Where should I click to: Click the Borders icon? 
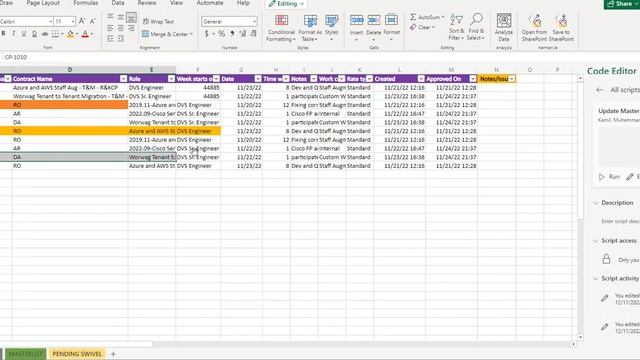pos(55,33)
